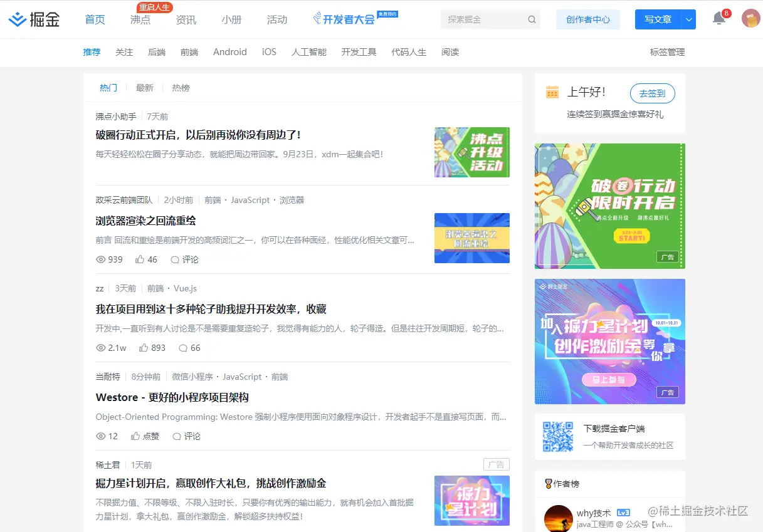Expand the 写文章 dropdown arrow
The height and width of the screenshot is (532, 763).
click(x=689, y=19)
